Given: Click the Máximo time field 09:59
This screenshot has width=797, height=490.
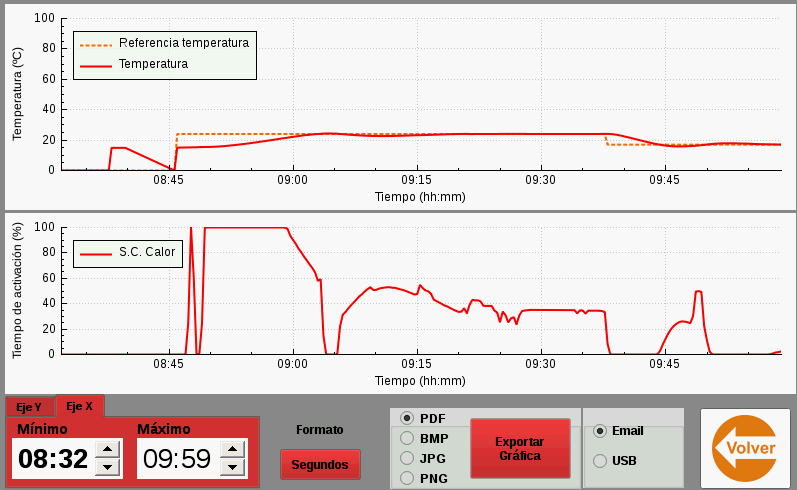Looking at the screenshot, I should (177, 459).
